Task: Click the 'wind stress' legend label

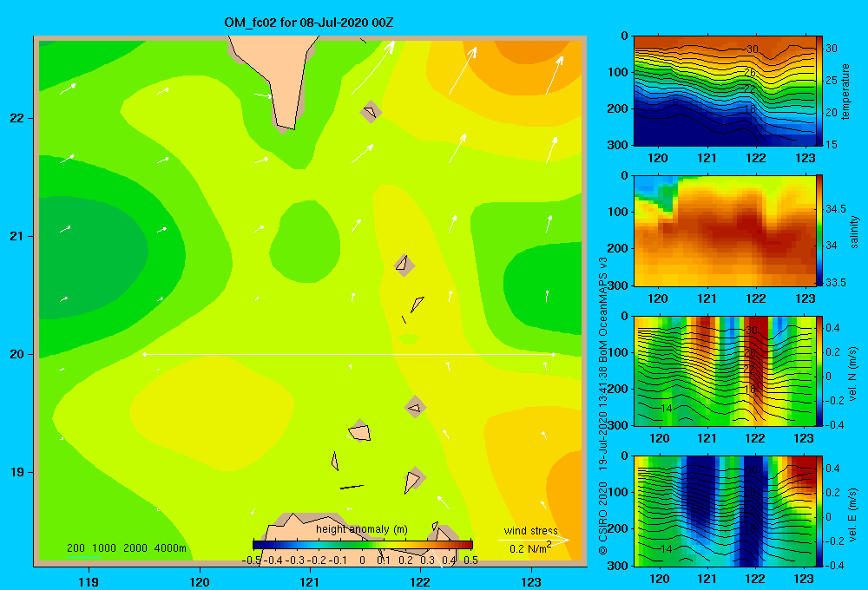Action: 531,531
